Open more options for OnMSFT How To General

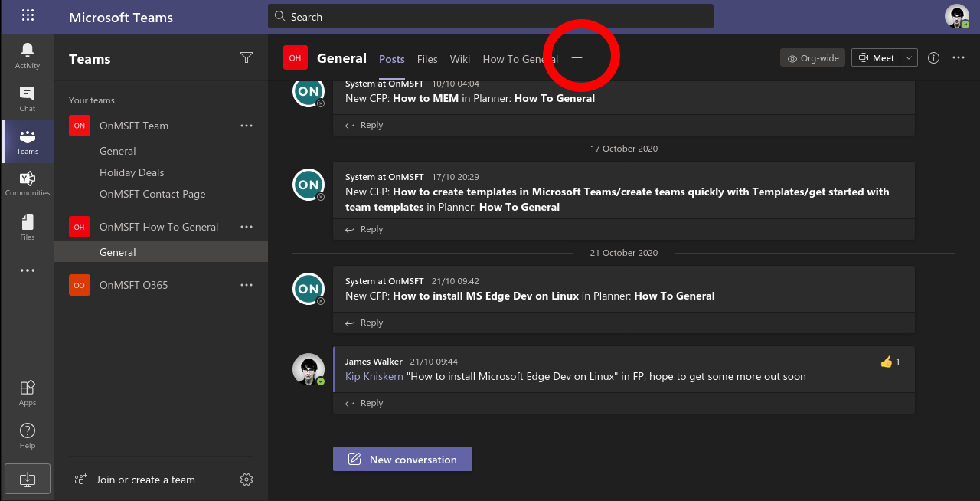point(247,227)
